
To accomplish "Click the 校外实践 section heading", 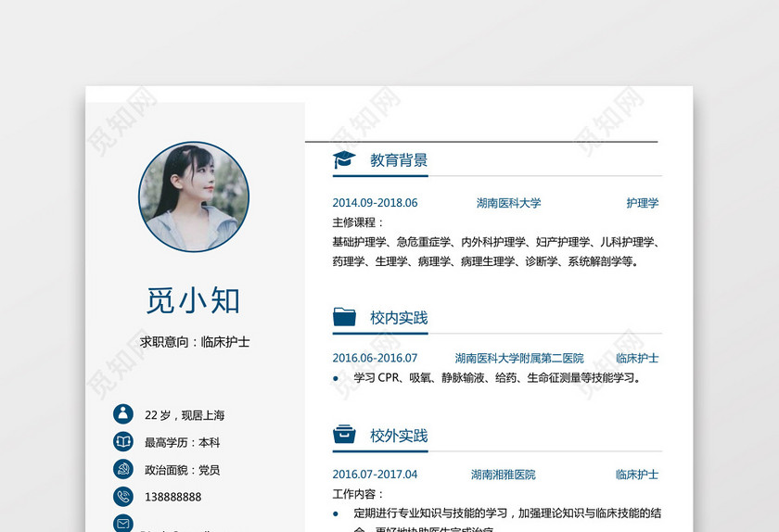I will [399, 436].
